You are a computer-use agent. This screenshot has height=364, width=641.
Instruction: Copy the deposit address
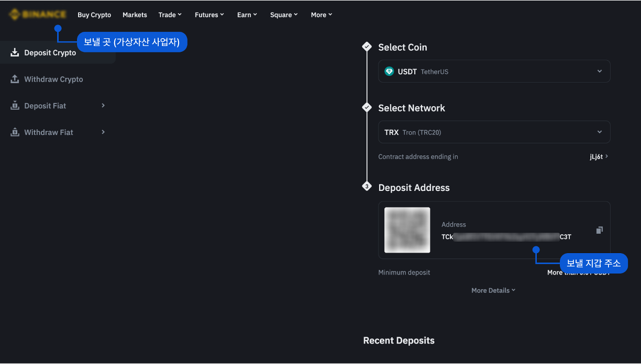click(x=600, y=230)
